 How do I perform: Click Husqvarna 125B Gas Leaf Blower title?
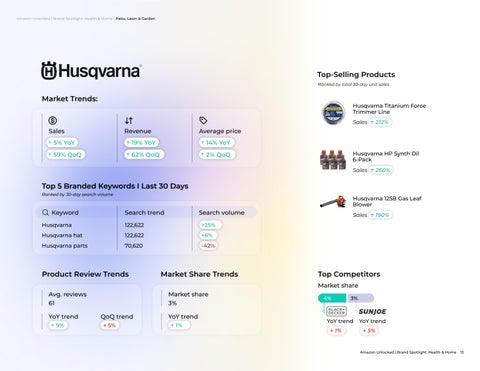(x=387, y=201)
